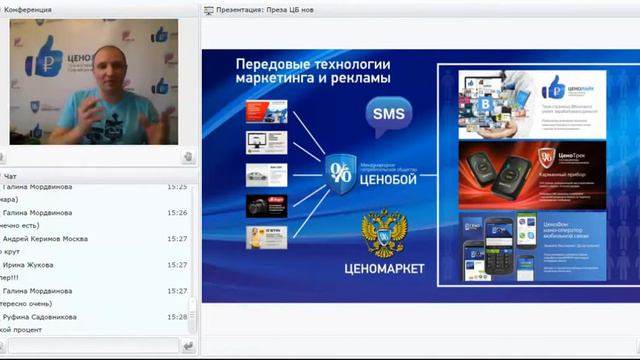Focus the chat message input field
The height and width of the screenshot is (360, 640).
[x=93, y=346]
